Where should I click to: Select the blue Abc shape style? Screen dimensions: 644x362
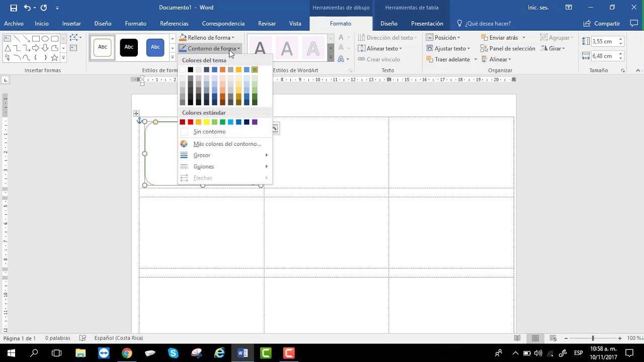coord(155,47)
